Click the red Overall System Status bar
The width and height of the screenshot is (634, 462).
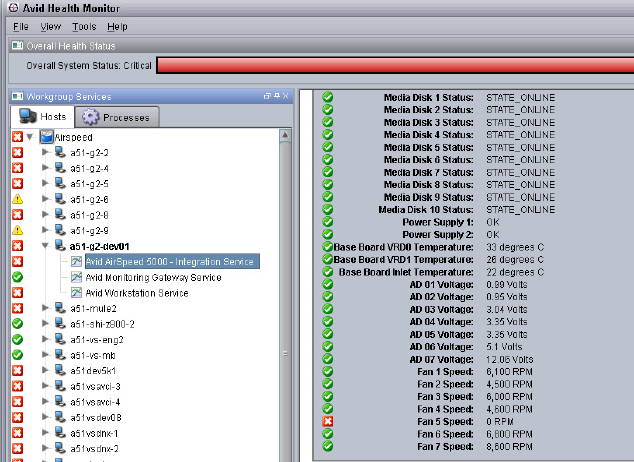(395, 65)
